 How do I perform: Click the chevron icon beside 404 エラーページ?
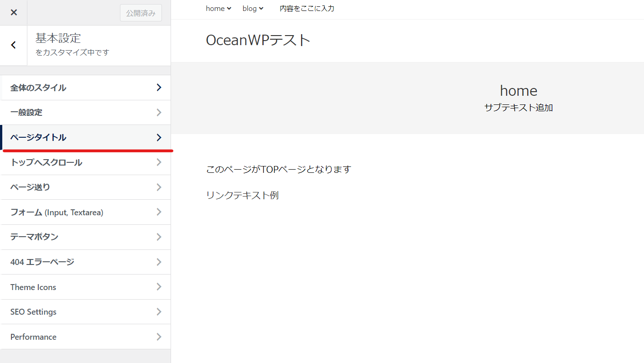(159, 262)
